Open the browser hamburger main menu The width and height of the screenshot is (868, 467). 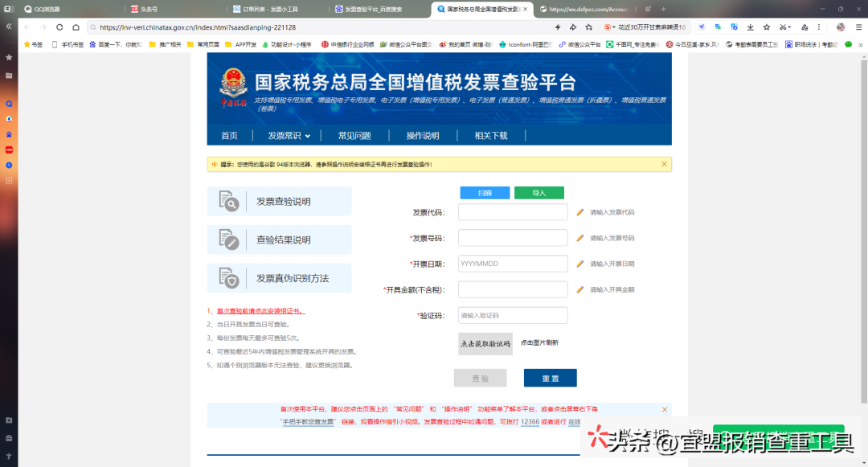pos(858,27)
